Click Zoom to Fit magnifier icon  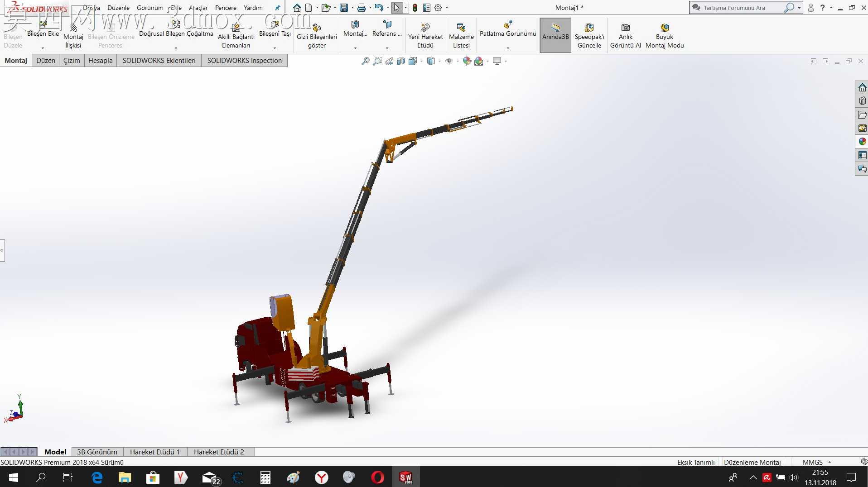coord(366,61)
